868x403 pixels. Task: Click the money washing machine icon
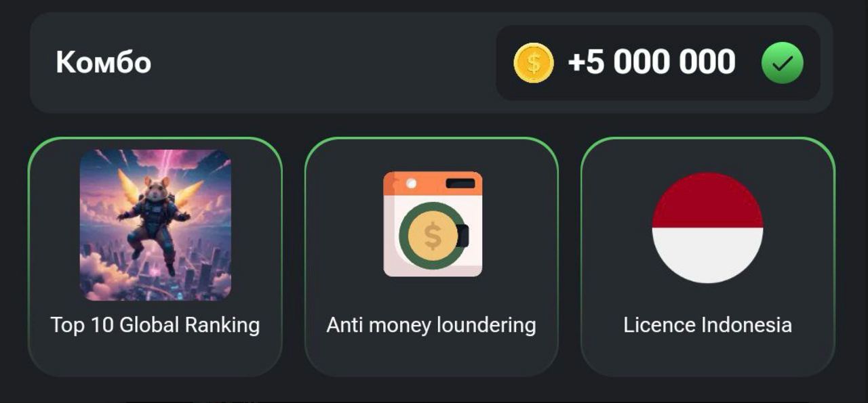[433, 224]
